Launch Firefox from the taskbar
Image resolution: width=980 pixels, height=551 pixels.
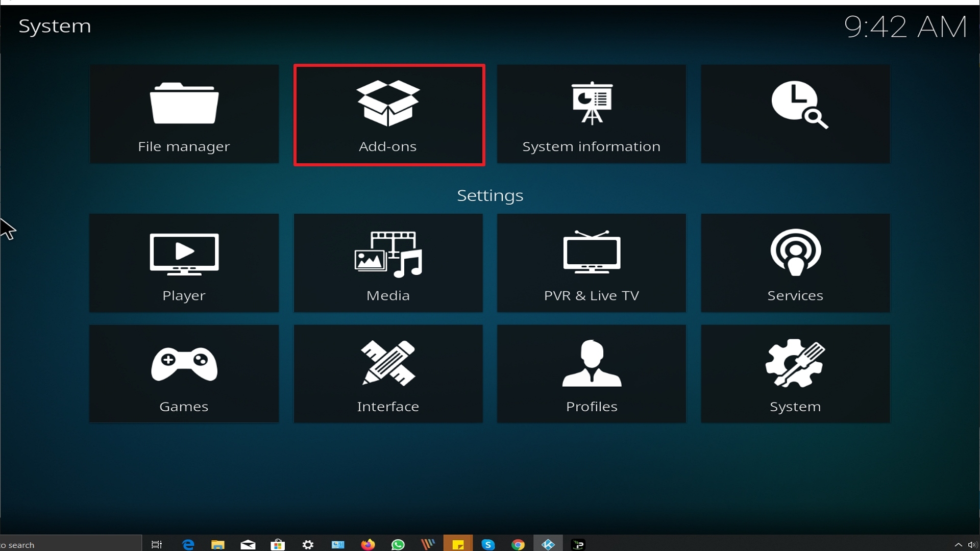coord(367,544)
